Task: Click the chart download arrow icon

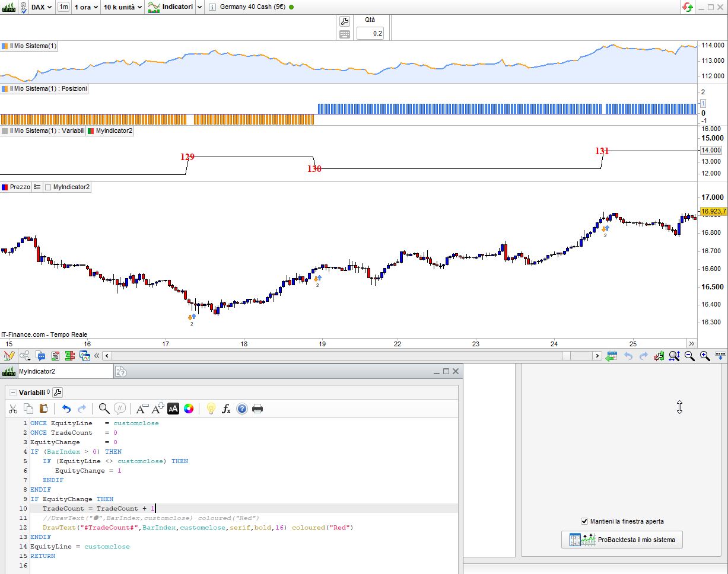Action: point(721,356)
